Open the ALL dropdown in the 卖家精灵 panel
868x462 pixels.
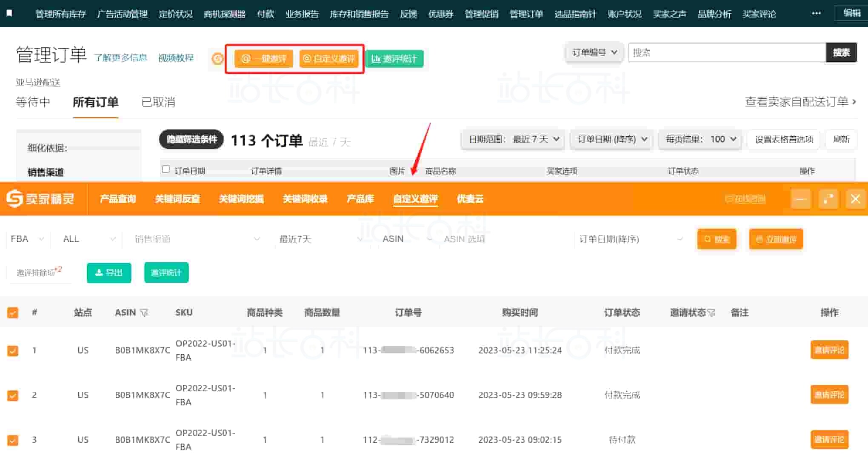(x=89, y=239)
